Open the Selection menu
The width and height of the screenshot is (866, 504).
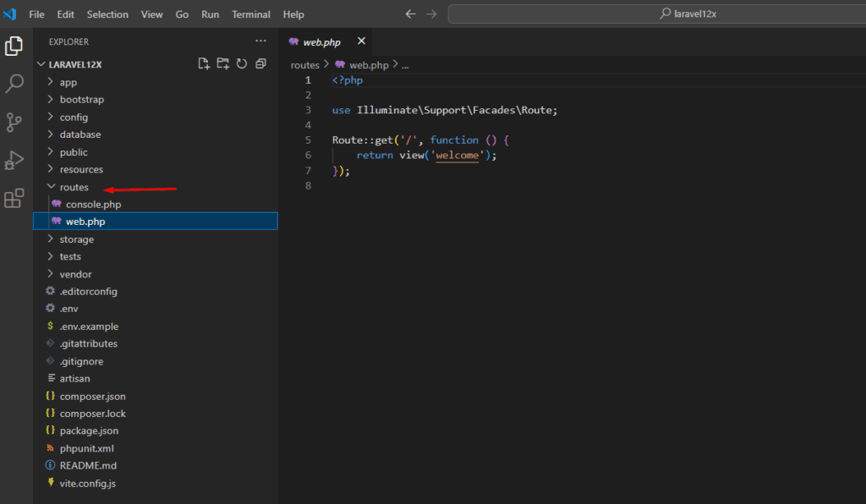pos(107,14)
